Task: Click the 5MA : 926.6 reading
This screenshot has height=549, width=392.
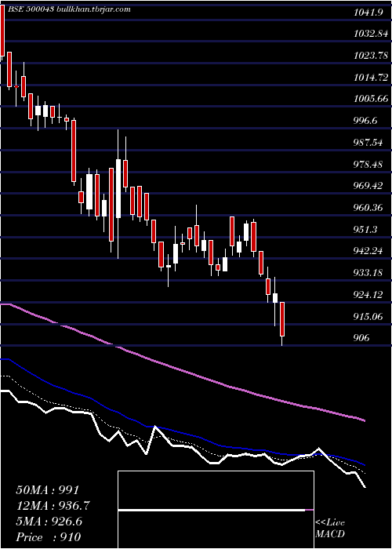Action: pyautogui.click(x=49, y=522)
